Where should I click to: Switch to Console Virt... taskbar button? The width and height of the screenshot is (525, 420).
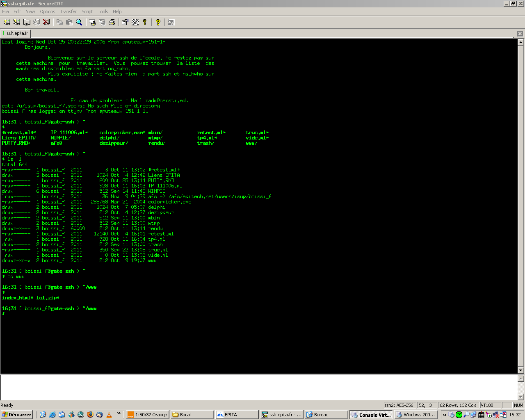coord(371,415)
